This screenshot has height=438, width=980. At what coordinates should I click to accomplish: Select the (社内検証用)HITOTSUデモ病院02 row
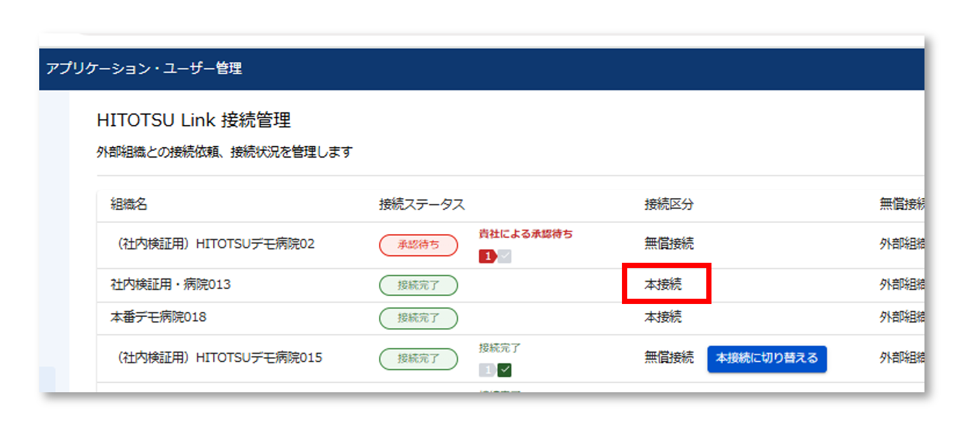coord(213,244)
